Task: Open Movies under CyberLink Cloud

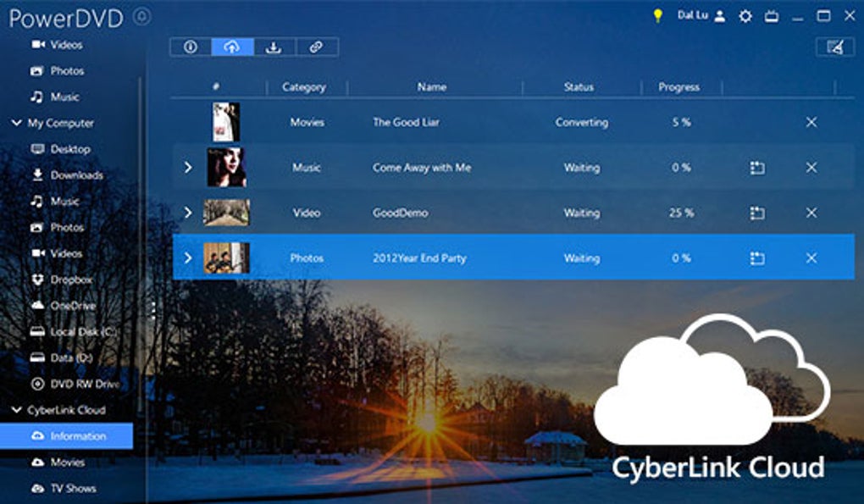Action: click(58, 462)
